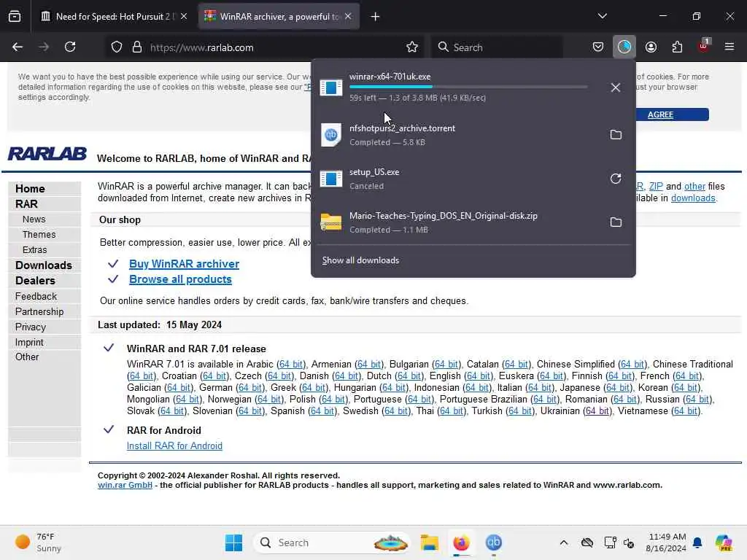Open Feedback in the sidebar menu
This screenshot has width=747, height=560.
(x=36, y=296)
